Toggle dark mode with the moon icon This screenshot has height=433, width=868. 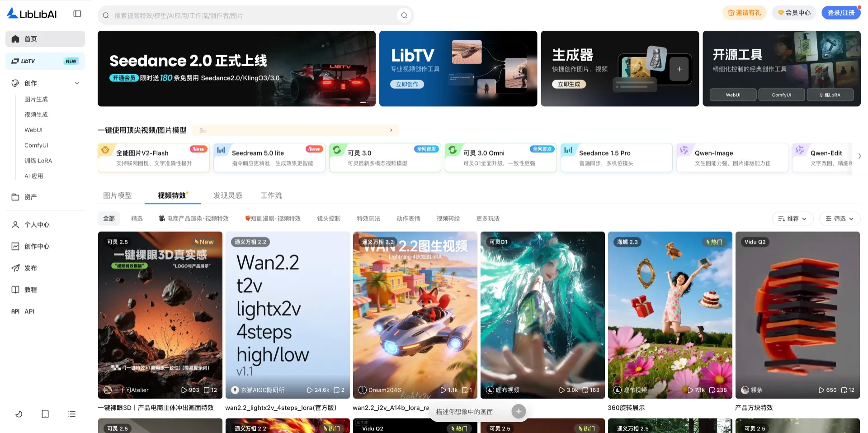[19, 414]
